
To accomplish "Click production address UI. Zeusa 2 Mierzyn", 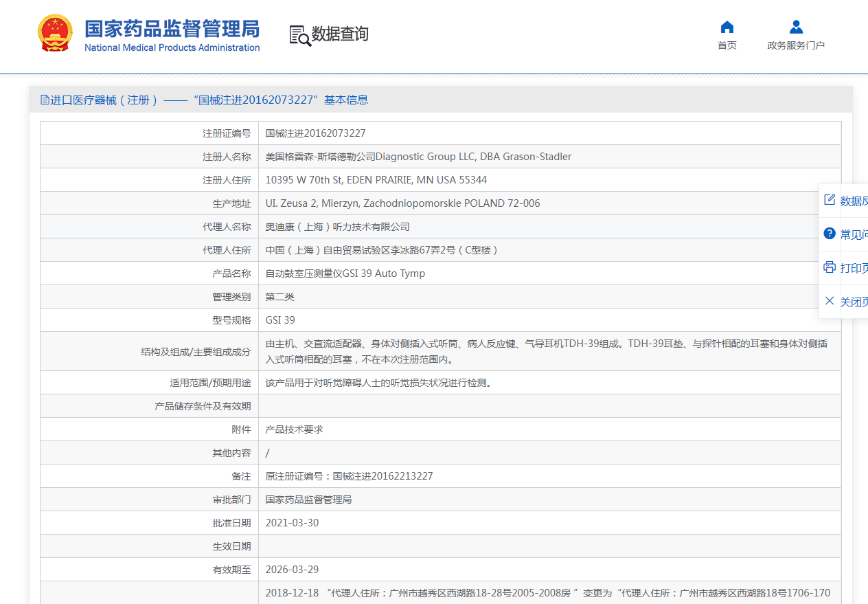I will click(x=403, y=203).
